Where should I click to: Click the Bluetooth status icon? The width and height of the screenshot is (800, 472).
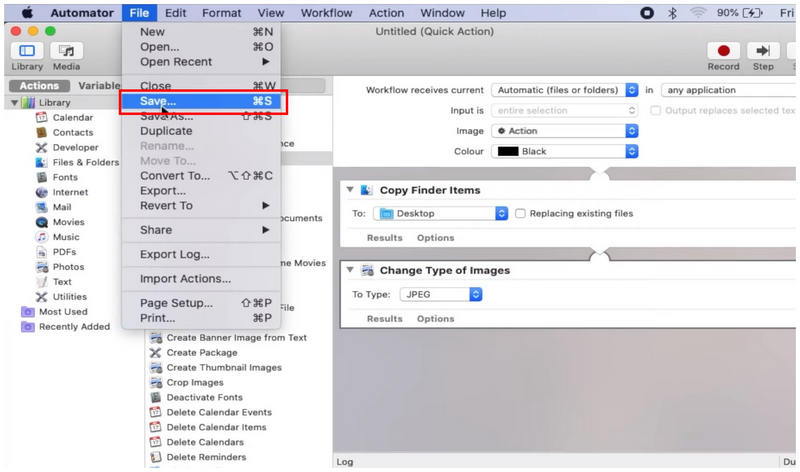[x=672, y=13]
